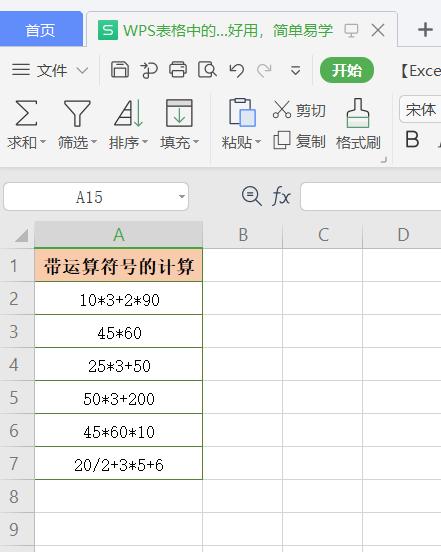Select cell containing 45*60*10
Image resolution: width=441 pixels, height=552 pixels.
(119, 430)
